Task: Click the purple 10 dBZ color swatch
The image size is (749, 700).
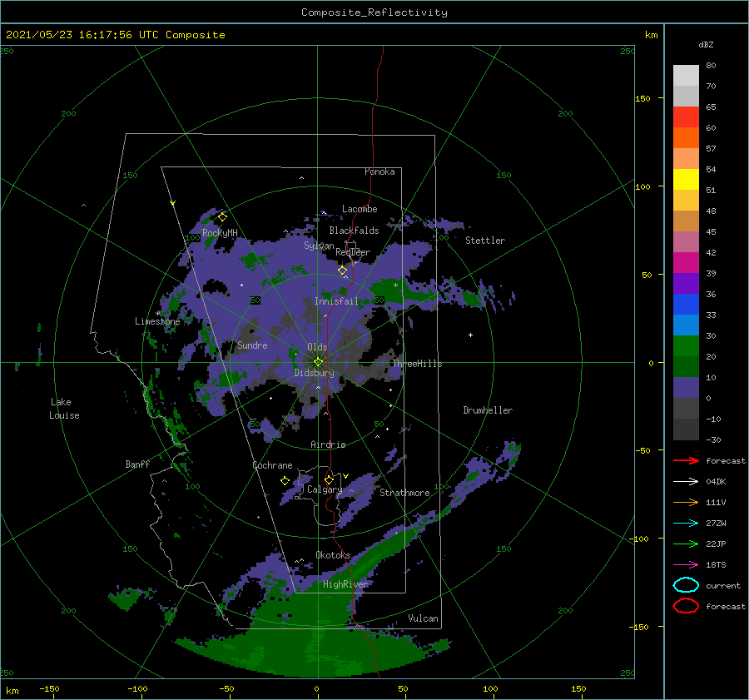Action: (x=686, y=387)
